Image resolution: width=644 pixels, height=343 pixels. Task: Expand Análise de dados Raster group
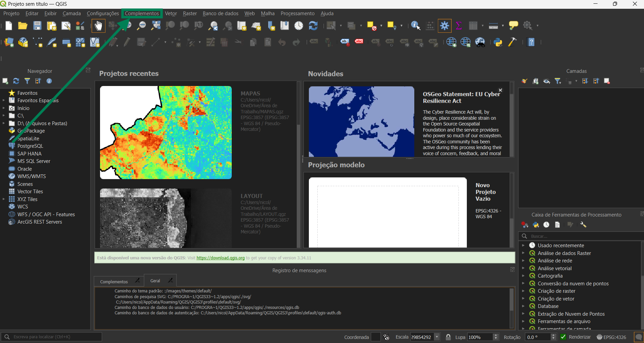coord(523,253)
